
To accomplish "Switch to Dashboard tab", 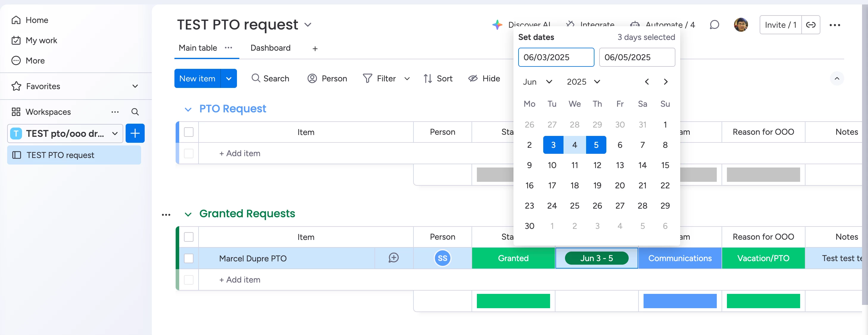I will [270, 48].
